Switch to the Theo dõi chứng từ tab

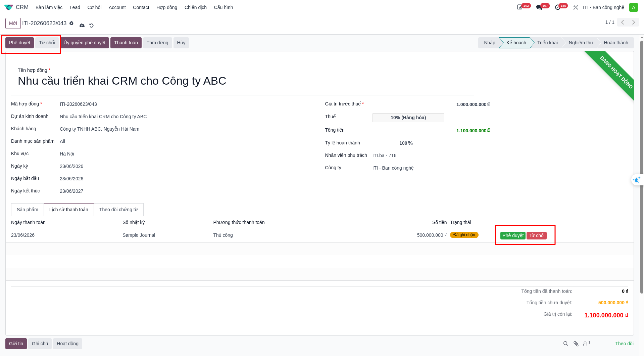tap(118, 210)
